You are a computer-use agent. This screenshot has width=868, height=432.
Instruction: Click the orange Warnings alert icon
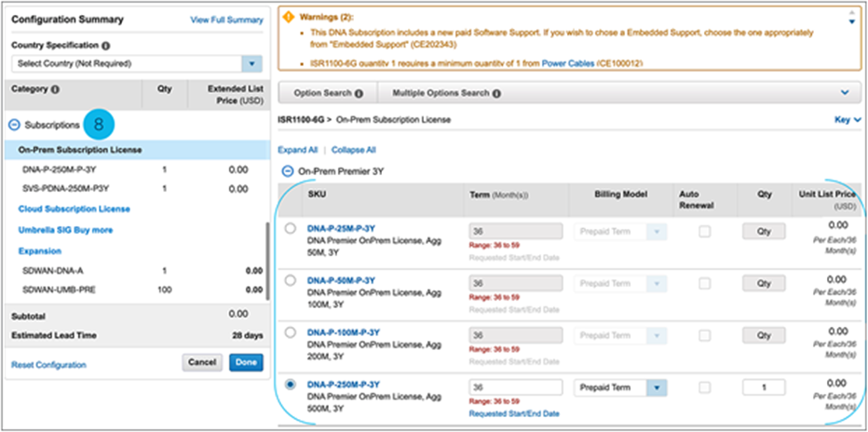coord(289,17)
